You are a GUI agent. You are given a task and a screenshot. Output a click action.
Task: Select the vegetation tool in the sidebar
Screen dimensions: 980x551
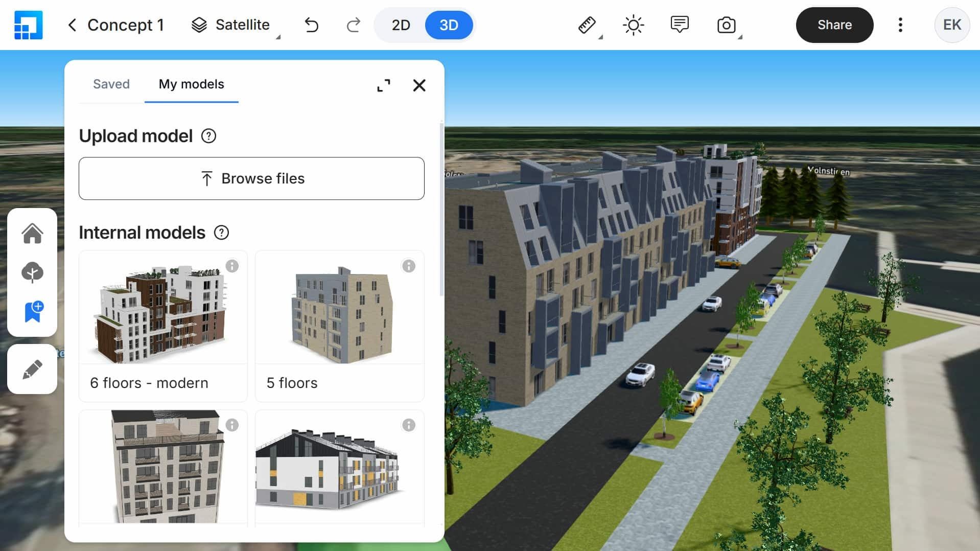pos(32,272)
